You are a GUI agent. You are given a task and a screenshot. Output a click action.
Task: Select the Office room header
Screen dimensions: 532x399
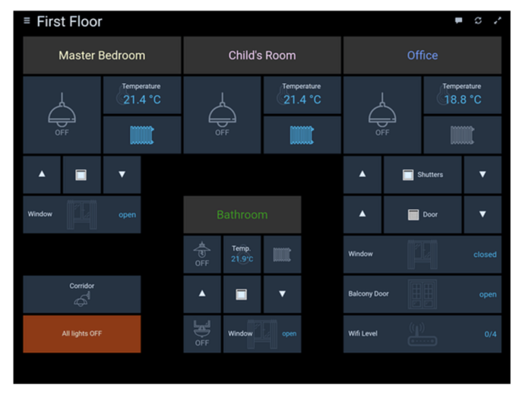(x=422, y=55)
